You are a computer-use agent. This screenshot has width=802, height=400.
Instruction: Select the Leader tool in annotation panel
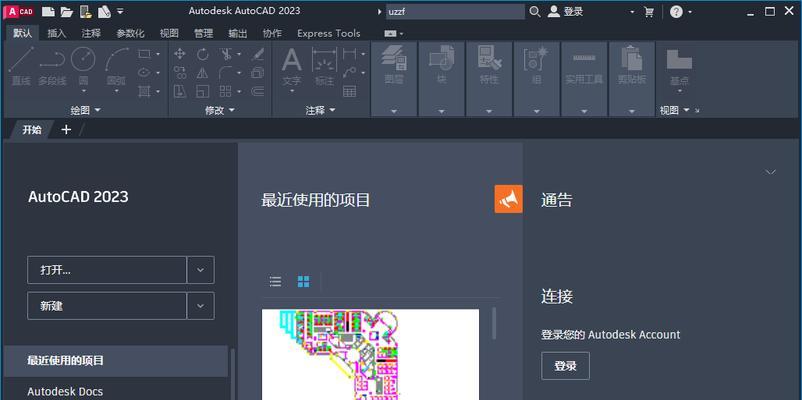coord(350,73)
